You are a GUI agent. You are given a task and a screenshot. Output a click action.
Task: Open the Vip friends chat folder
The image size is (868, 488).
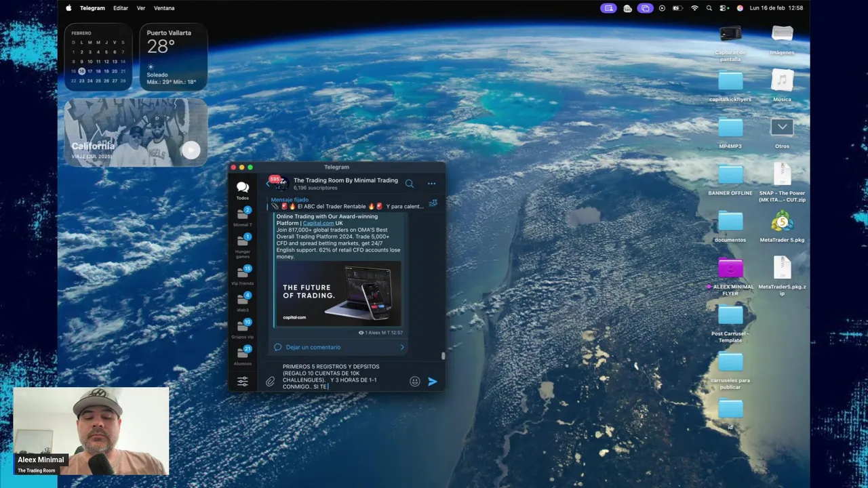point(242,275)
